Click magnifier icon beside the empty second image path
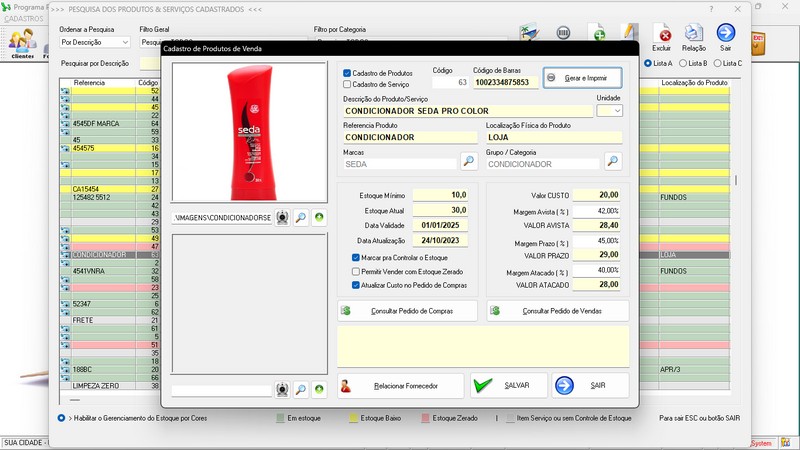Viewport: 800px width, 450px height. (301, 390)
